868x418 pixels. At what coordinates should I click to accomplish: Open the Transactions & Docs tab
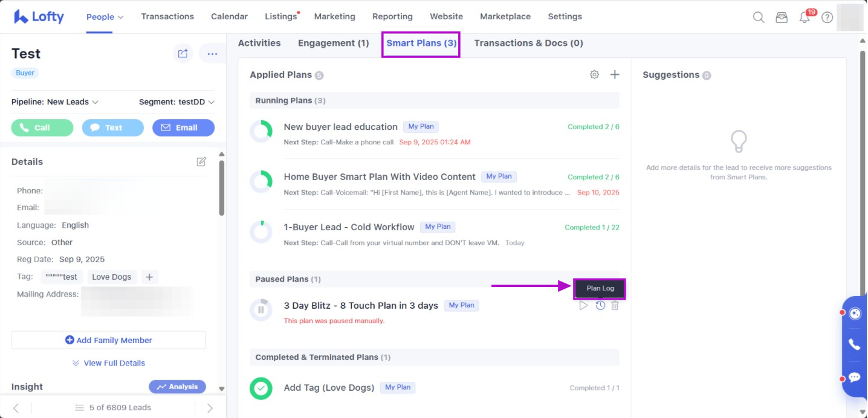click(x=528, y=43)
